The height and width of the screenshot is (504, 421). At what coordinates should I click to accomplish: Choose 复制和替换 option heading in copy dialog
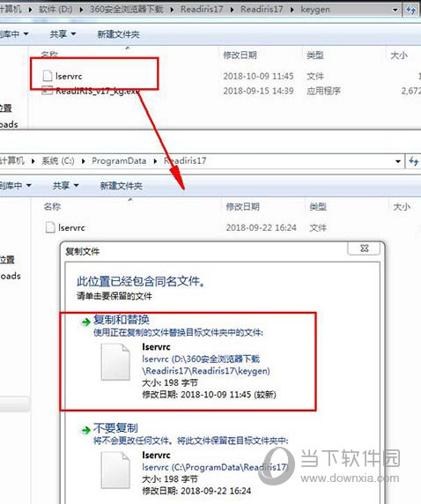122,320
